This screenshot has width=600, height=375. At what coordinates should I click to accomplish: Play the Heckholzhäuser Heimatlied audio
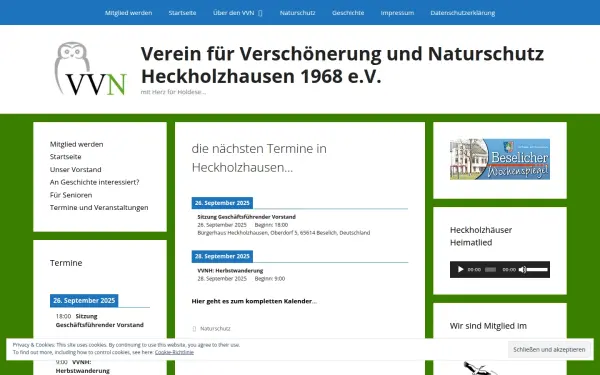[460, 269]
